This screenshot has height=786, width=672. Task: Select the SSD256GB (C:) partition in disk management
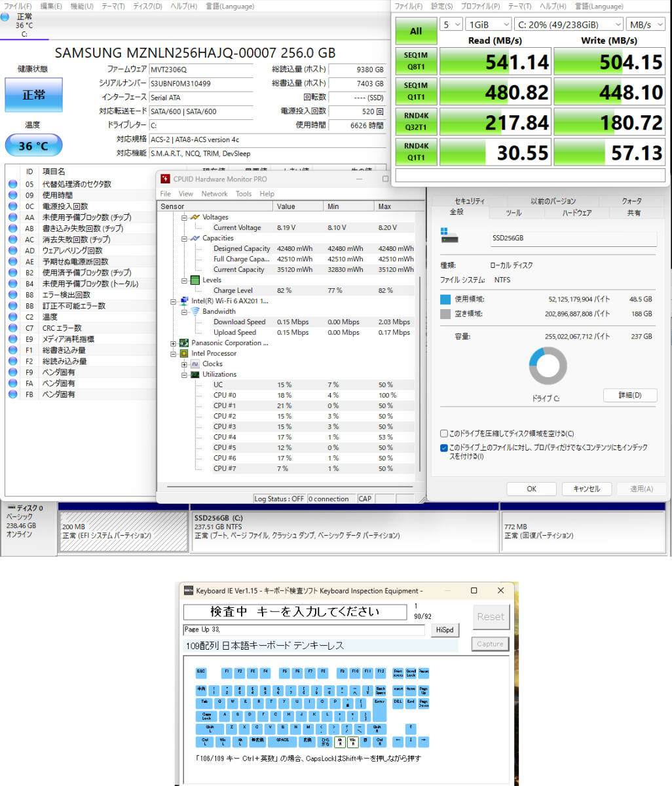[345, 531]
